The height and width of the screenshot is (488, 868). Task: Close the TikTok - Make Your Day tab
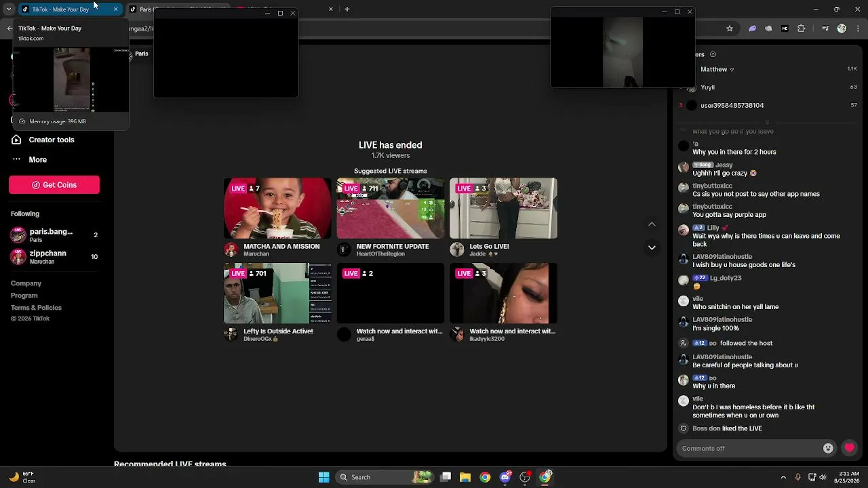[x=116, y=9]
